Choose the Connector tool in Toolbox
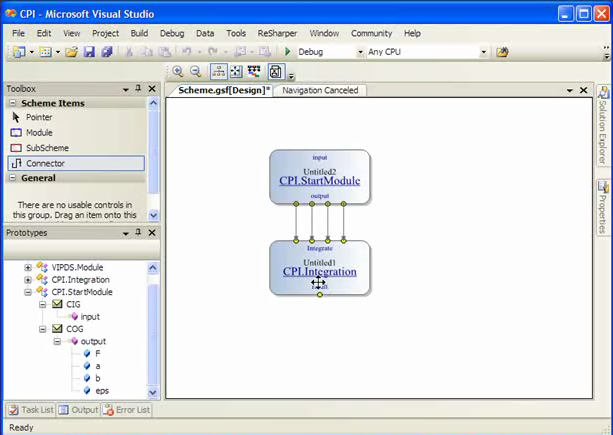The width and height of the screenshot is (613, 435). (45, 163)
